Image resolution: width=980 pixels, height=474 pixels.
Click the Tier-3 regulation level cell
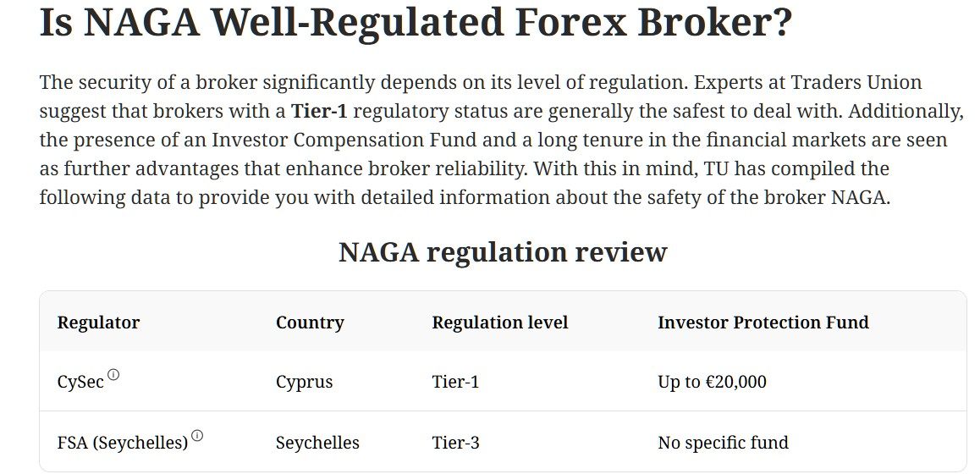coord(455,443)
